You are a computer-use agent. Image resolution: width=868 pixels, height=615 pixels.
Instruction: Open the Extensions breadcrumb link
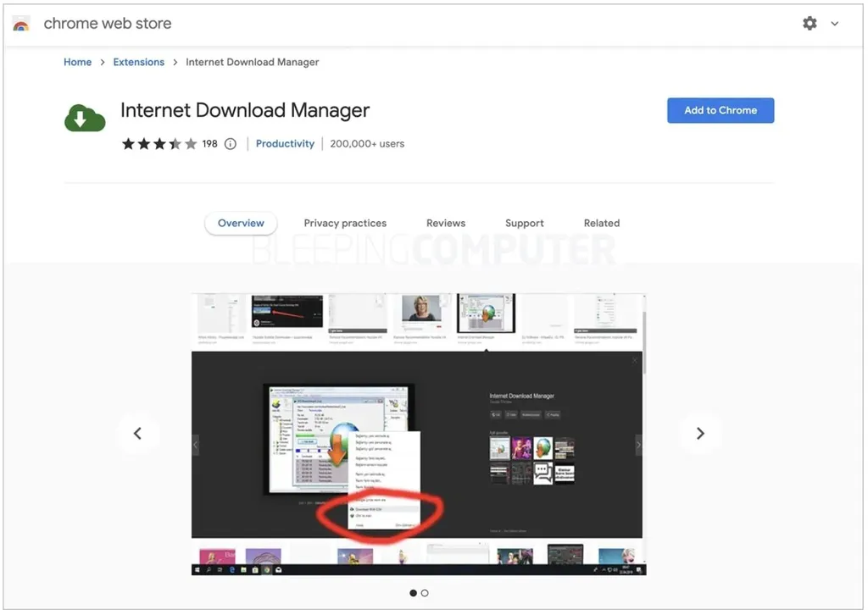(x=138, y=62)
